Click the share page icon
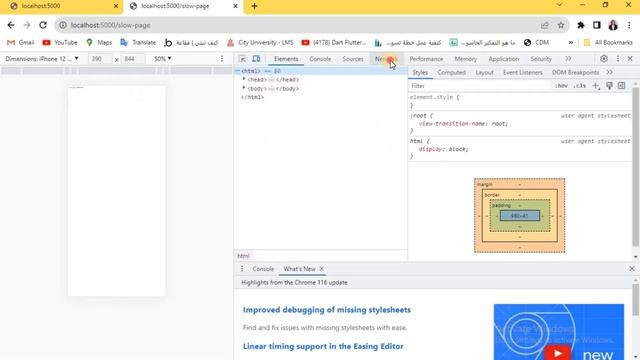This screenshot has width=640, height=360. click(545, 25)
